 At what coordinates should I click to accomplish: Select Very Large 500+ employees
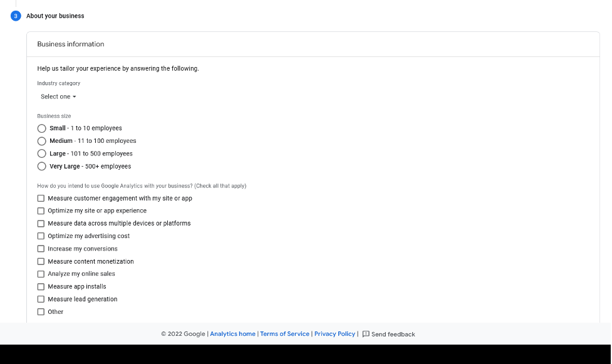tap(41, 166)
